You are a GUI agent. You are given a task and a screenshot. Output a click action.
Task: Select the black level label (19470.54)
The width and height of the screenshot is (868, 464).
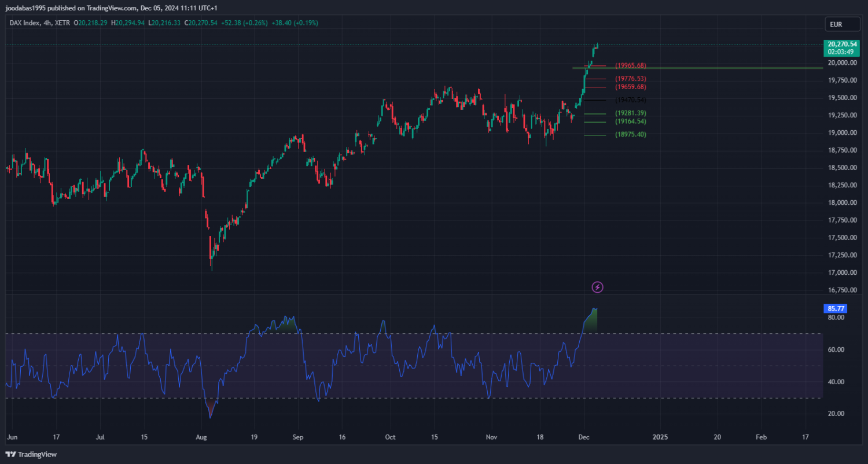pos(630,100)
